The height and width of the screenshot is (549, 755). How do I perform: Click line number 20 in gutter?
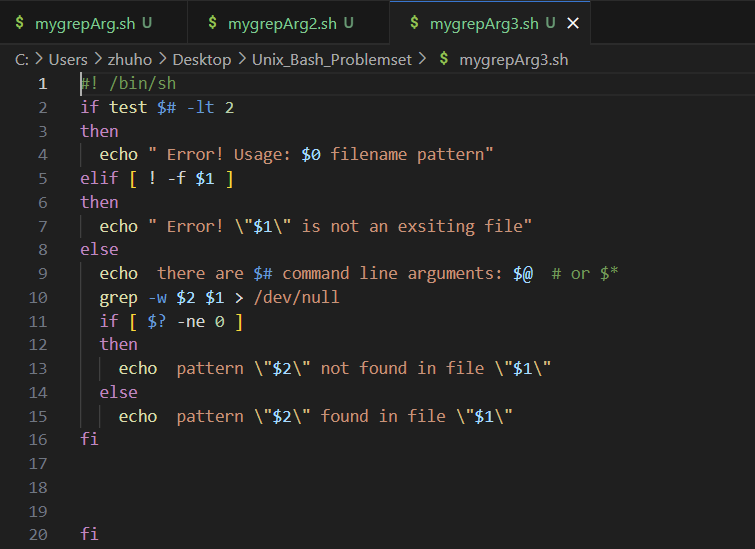point(38,535)
